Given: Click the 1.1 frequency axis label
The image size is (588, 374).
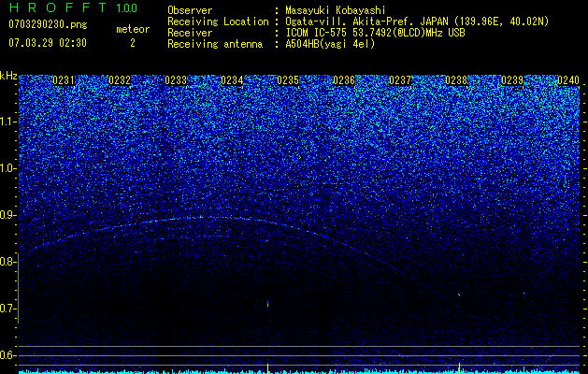Looking at the screenshot, I should [8, 122].
